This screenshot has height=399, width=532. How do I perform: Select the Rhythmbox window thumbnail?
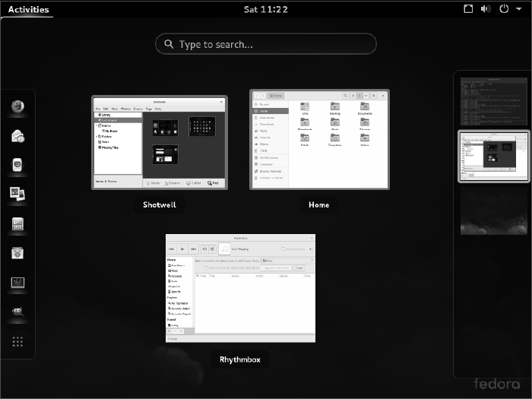[241, 288]
